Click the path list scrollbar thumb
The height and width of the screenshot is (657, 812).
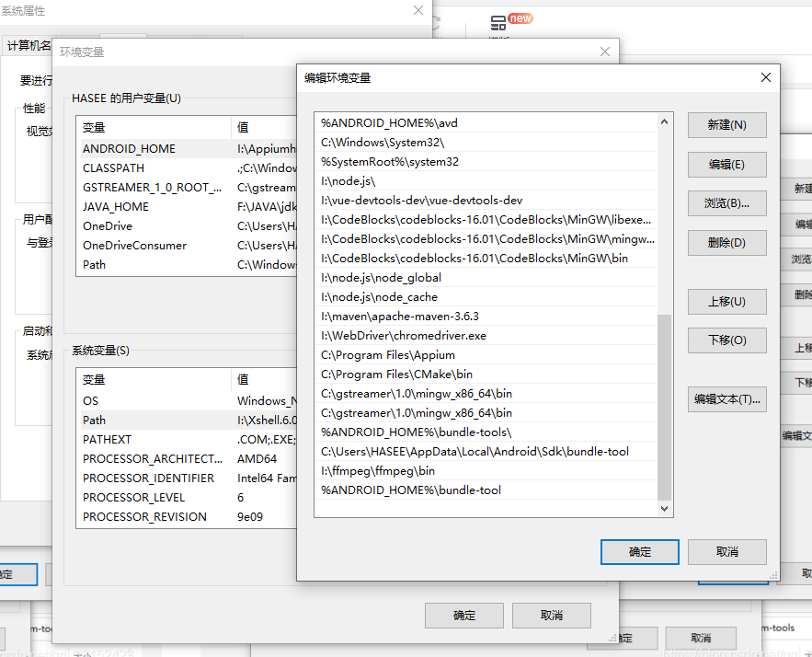pyautogui.click(x=665, y=407)
